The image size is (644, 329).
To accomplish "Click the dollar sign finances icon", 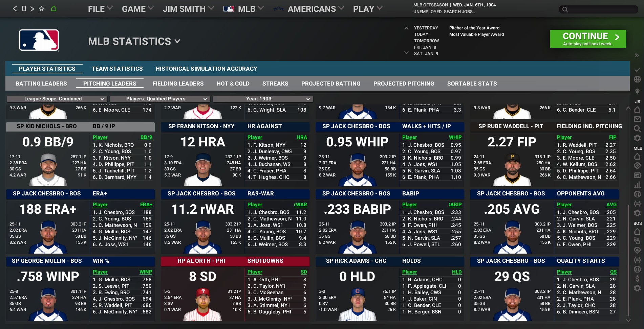I will coord(637,279).
